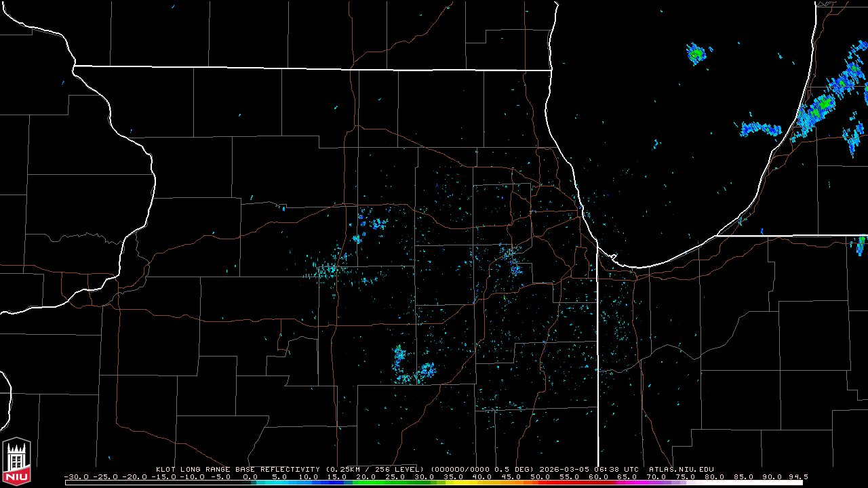Screen dimensions: 868x488
Task: Click the 50.0 value on reflectivity scale
Action: tap(539, 476)
